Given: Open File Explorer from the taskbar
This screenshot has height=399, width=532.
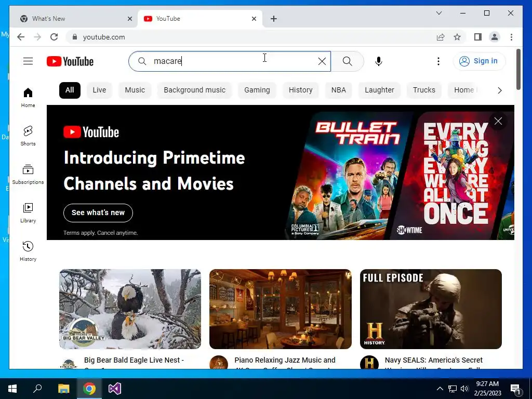Looking at the screenshot, I should click(x=63, y=389).
